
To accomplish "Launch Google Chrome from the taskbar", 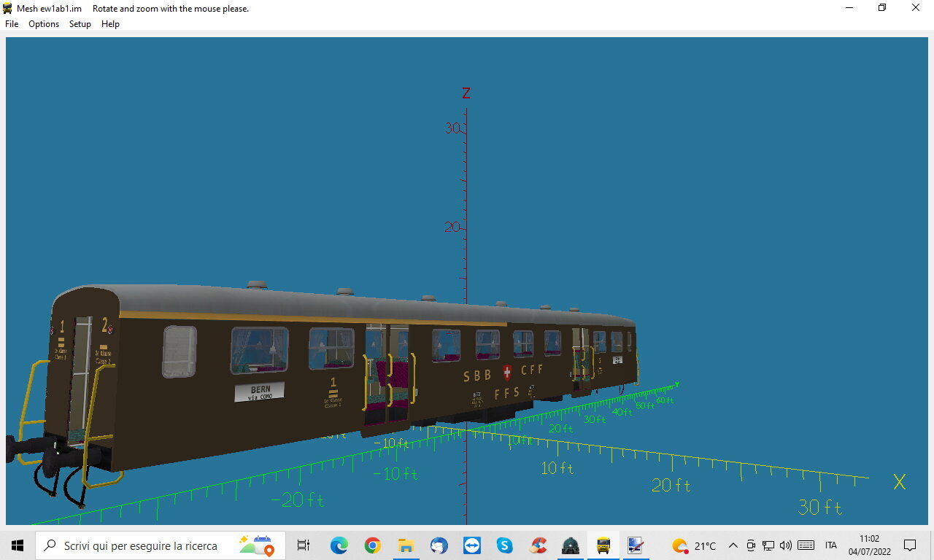I will (372, 545).
